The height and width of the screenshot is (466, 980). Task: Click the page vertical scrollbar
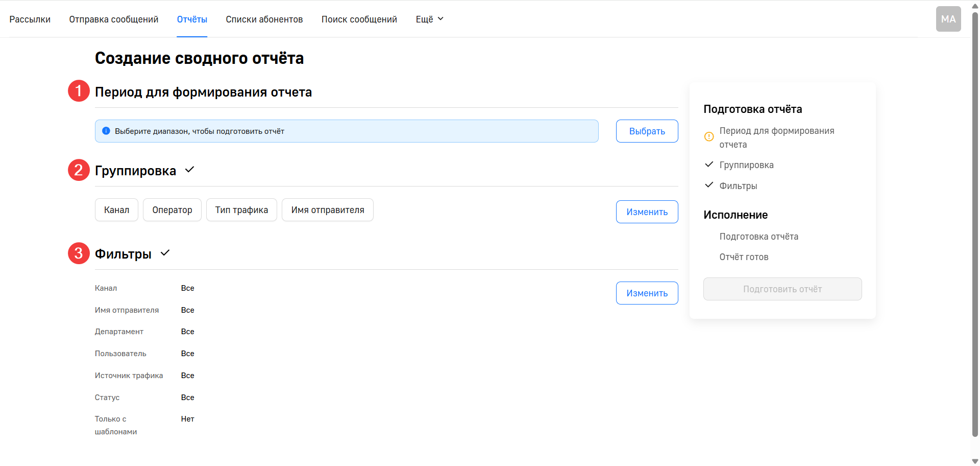(x=975, y=225)
